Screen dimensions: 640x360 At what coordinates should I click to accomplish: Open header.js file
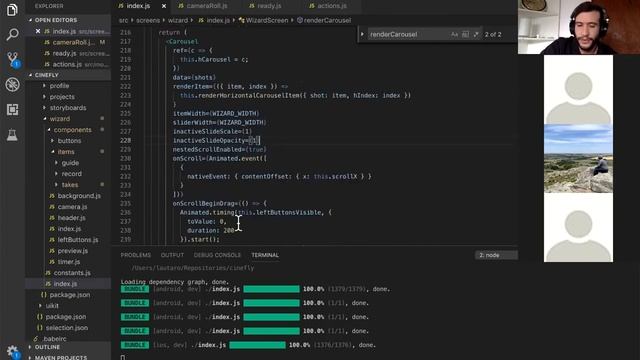71,218
